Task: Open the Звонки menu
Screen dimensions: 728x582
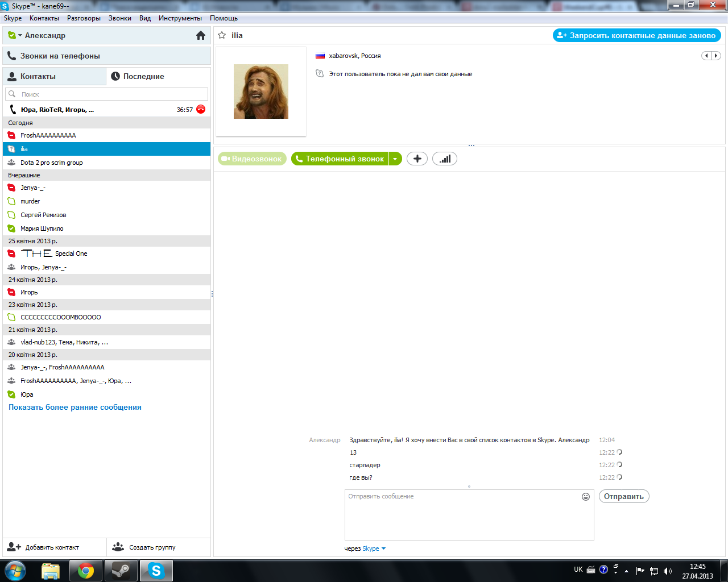Action: point(120,18)
